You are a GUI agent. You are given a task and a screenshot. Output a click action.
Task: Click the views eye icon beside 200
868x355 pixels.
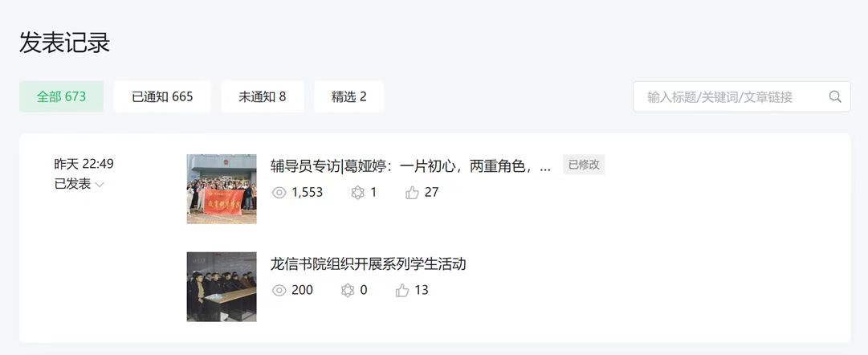279,290
